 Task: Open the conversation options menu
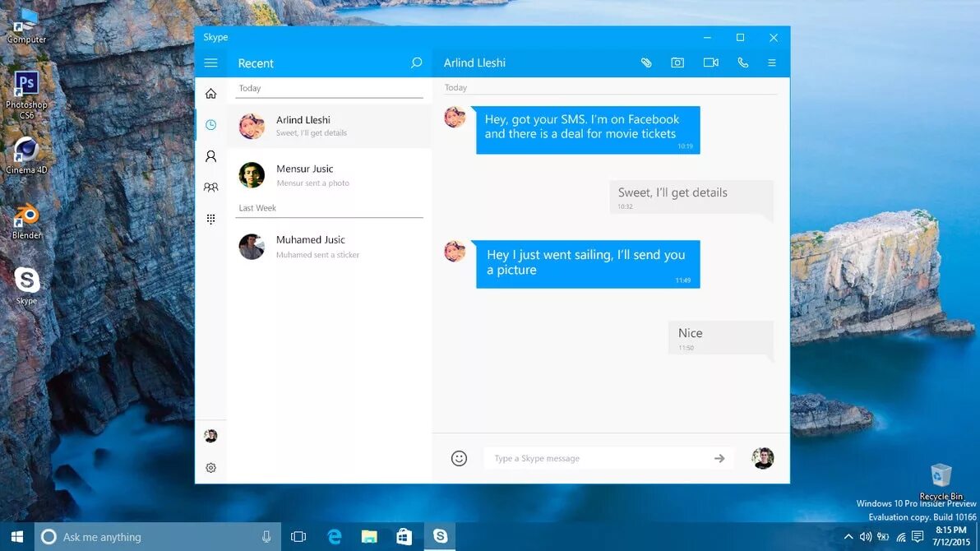coord(771,63)
